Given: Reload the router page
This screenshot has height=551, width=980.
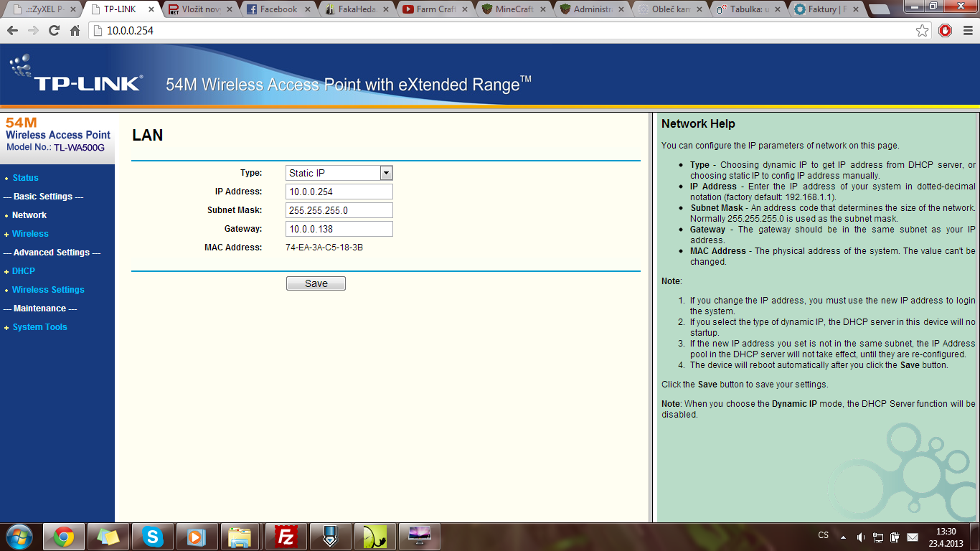Looking at the screenshot, I should [x=54, y=31].
